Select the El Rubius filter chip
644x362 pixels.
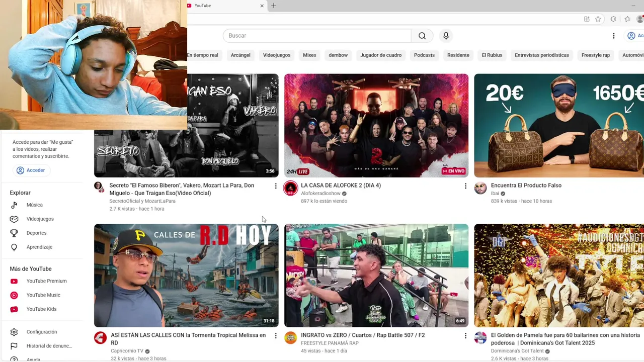(x=492, y=55)
